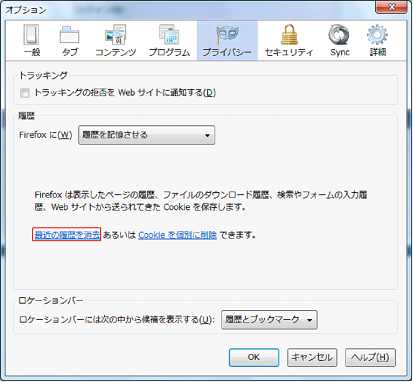Open the 一般 (General) light switch icon
The image size is (413, 382).
pos(31,35)
